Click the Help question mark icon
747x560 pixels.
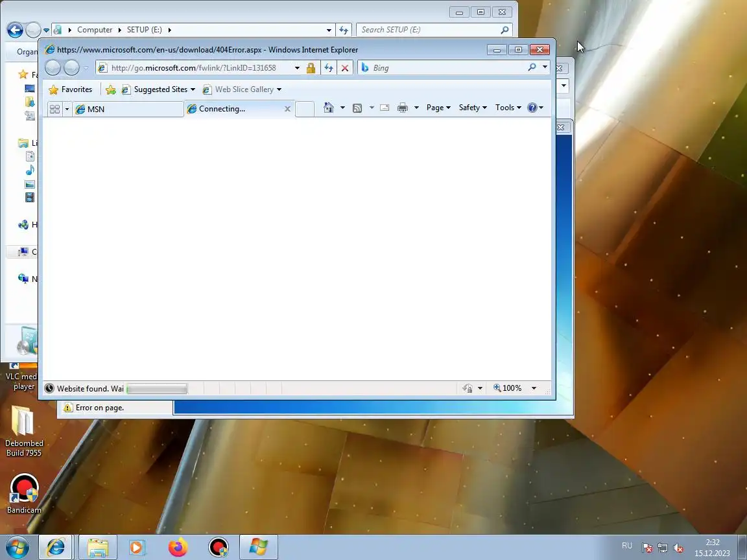coord(532,108)
